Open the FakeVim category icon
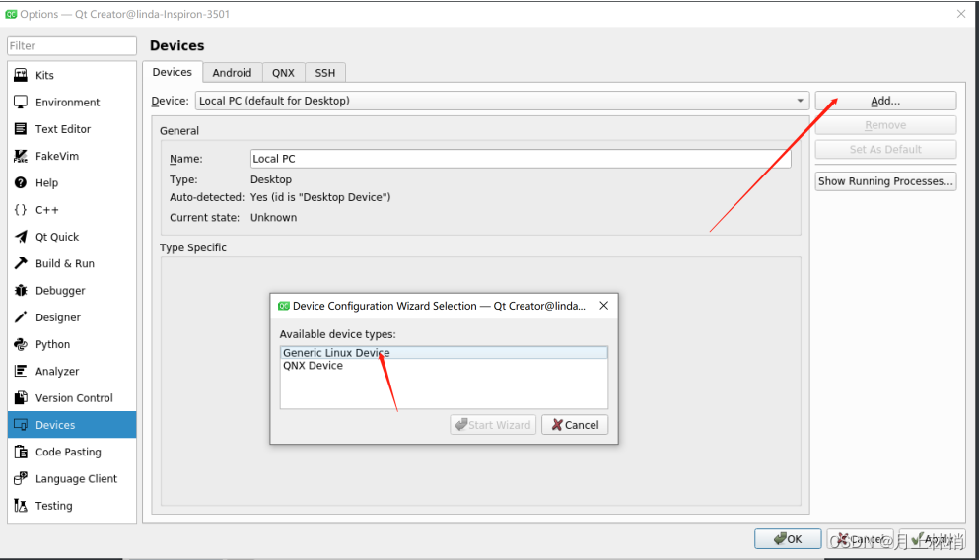The height and width of the screenshot is (560, 979). (21, 156)
